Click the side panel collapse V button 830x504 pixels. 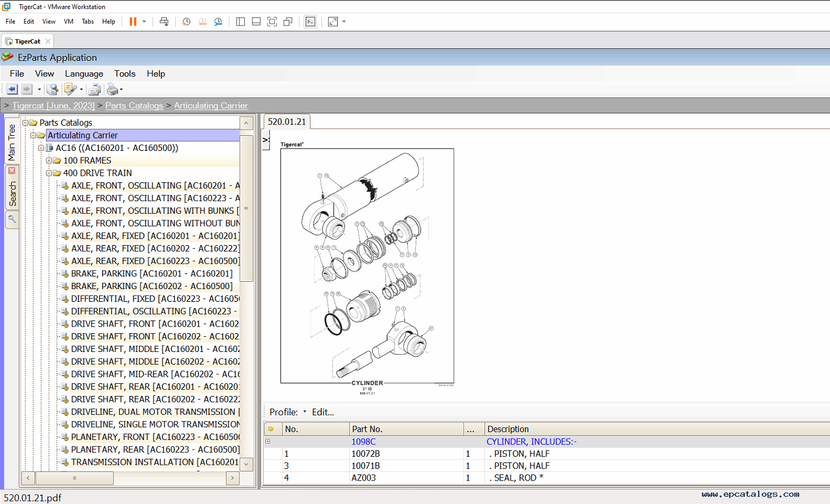point(266,141)
